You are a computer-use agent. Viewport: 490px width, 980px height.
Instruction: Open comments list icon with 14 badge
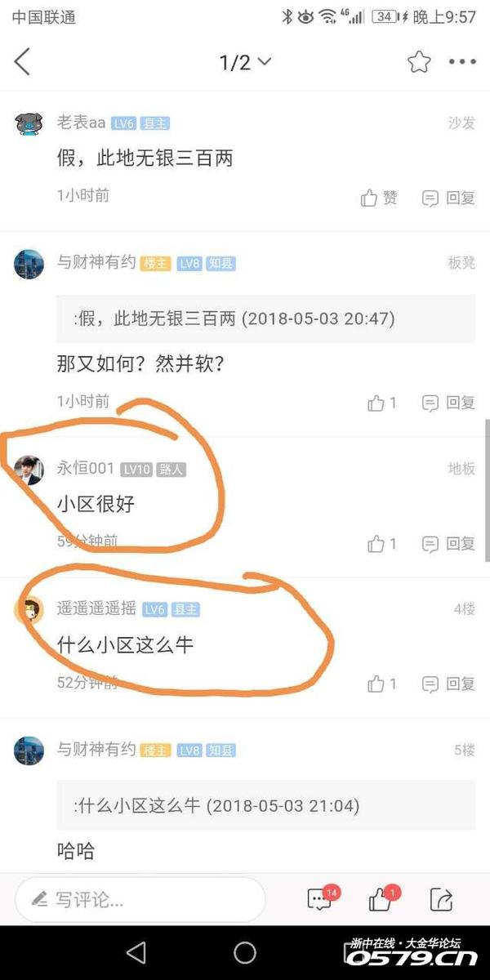click(321, 899)
